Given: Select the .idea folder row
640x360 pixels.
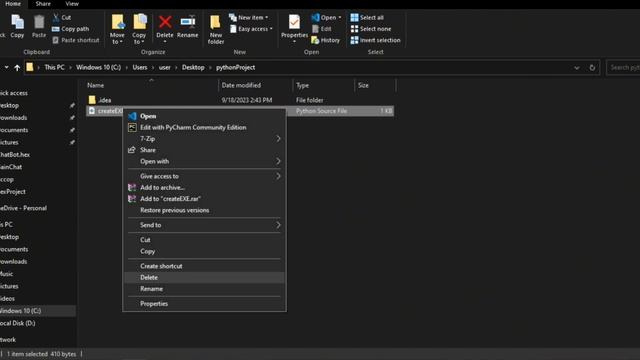Looking at the screenshot, I should pos(240,100).
